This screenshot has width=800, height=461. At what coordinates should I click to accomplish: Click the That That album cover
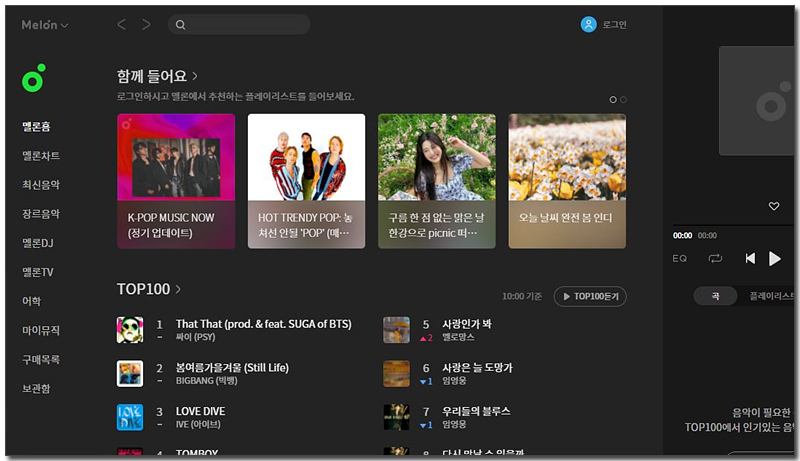130,329
